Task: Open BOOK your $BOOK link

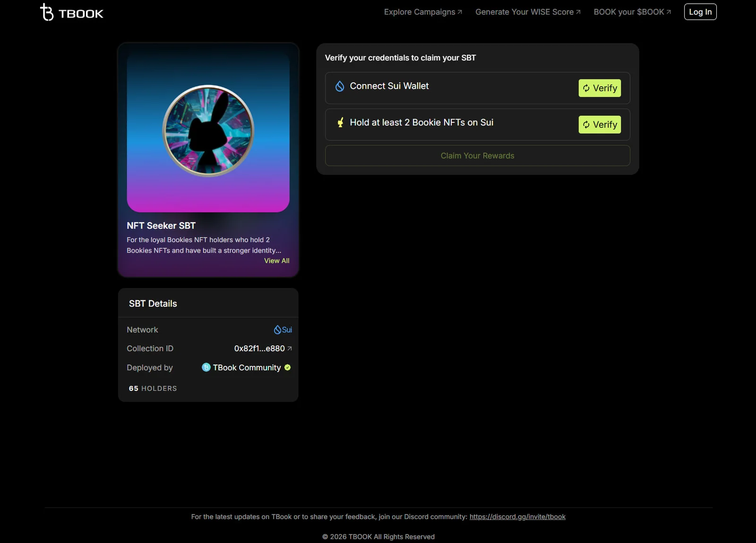Action: [632, 12]
